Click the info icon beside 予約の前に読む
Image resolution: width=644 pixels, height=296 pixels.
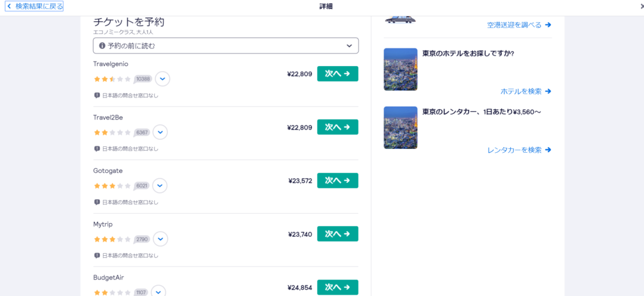pyautogui.click(x=103, y=46)
